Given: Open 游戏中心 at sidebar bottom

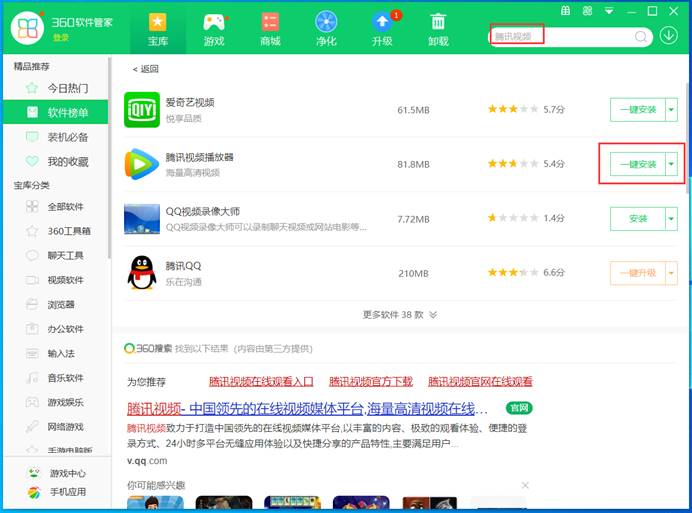Looking at the screenshot, I should tap(56, 473).
